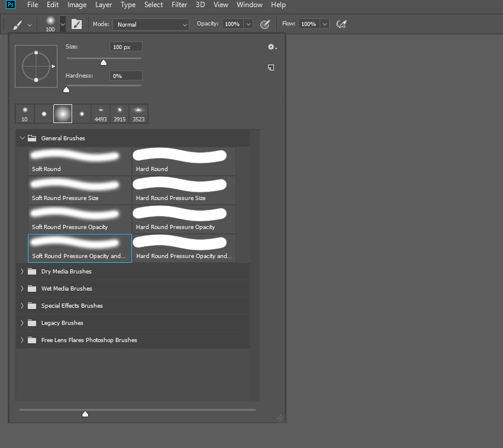The height and width of the screenshot is (448, 503).
Task: Open the Layer menu
Action: pos(104,5)
